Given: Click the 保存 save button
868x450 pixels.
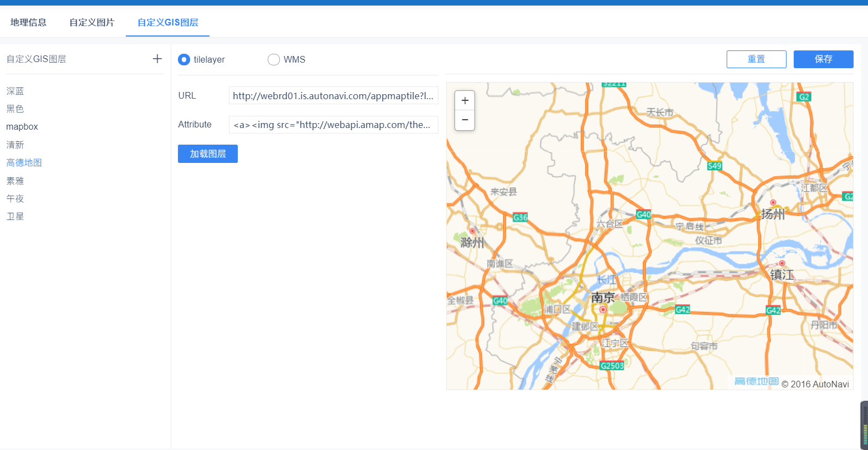Looking at the screenshot, I should (824, 59).
